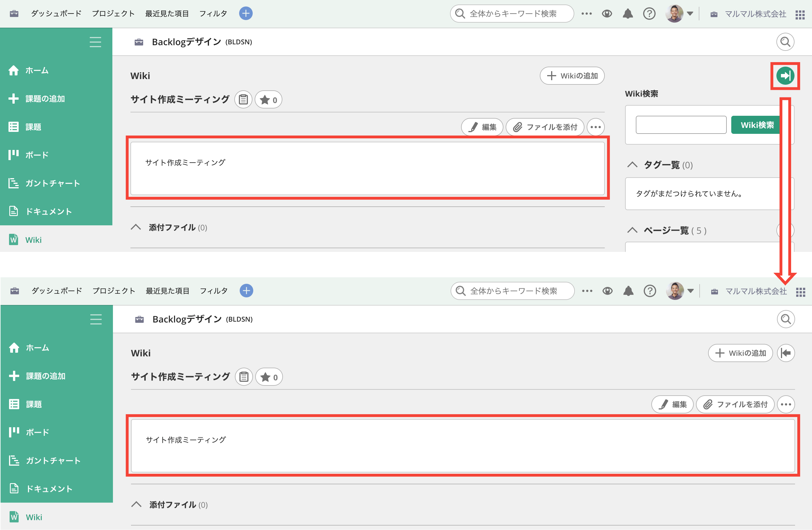Open the three-dots menu in the top header
Viewport: 812px width, 530px height.
click(x=586, y=14)
